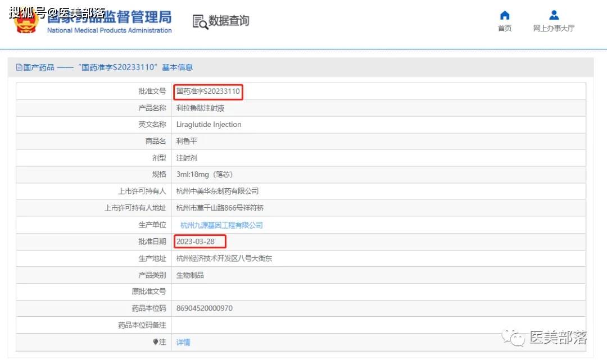Click the 药品本位码 row label

click(x=148, y=308)
